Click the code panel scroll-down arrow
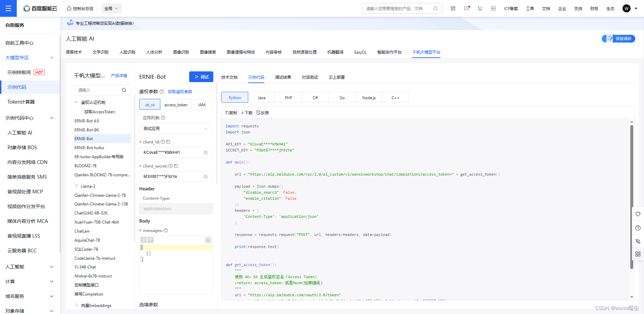The height and width of the screenshot is (314, 644). pyautogui.click(x=632, y=297)
